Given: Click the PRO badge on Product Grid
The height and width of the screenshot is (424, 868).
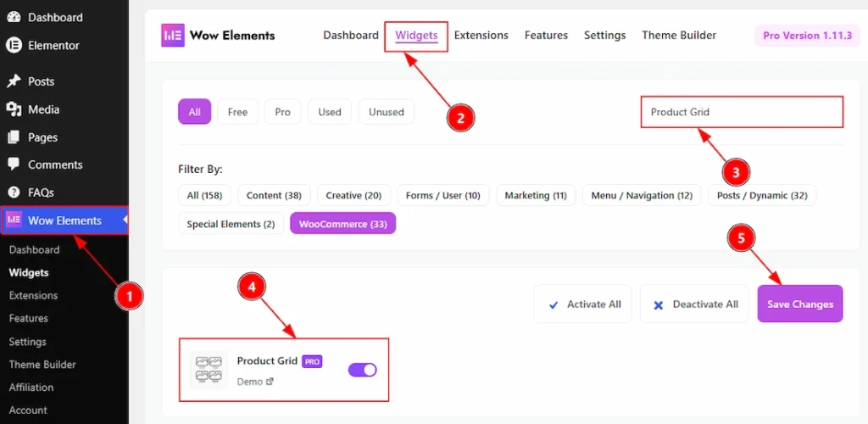Looking at the screenshot, I should pyautogui.click(x=312, y=361).
